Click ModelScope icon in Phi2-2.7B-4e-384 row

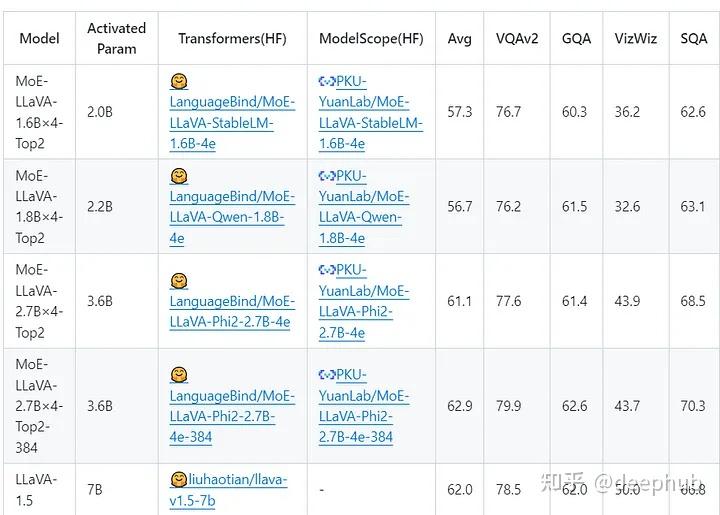point(327,375)
